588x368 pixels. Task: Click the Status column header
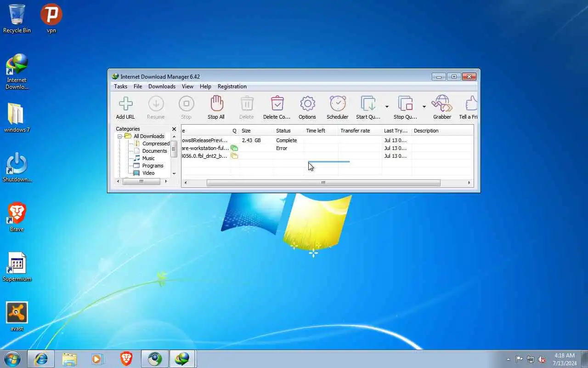tap(288, 131)
